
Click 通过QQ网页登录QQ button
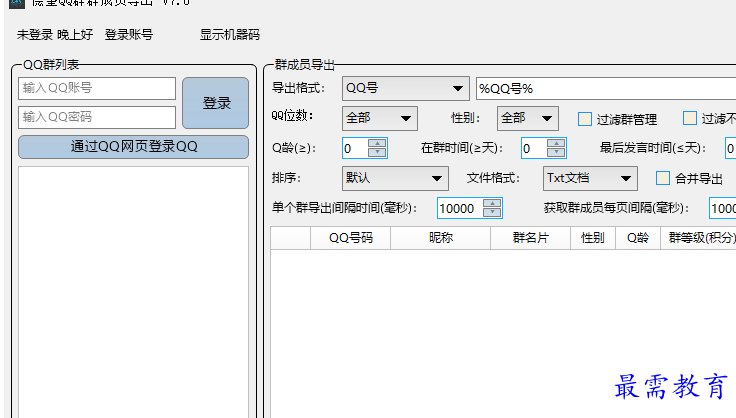[133, 147]
